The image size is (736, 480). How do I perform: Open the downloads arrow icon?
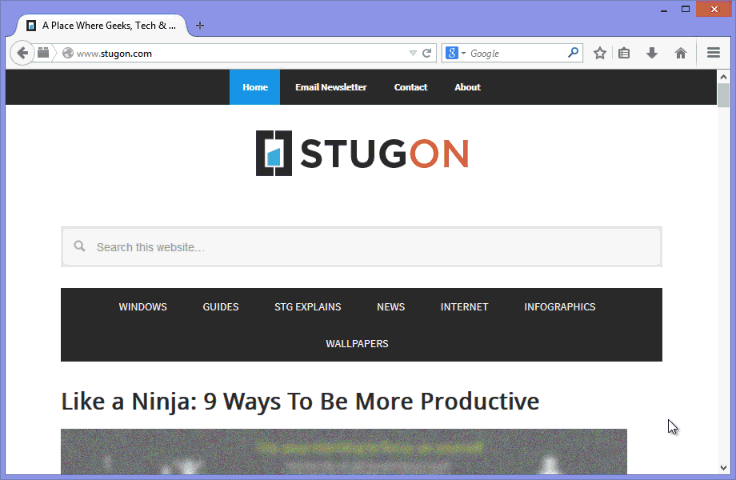pyautogui.click(x=652, y=53)
